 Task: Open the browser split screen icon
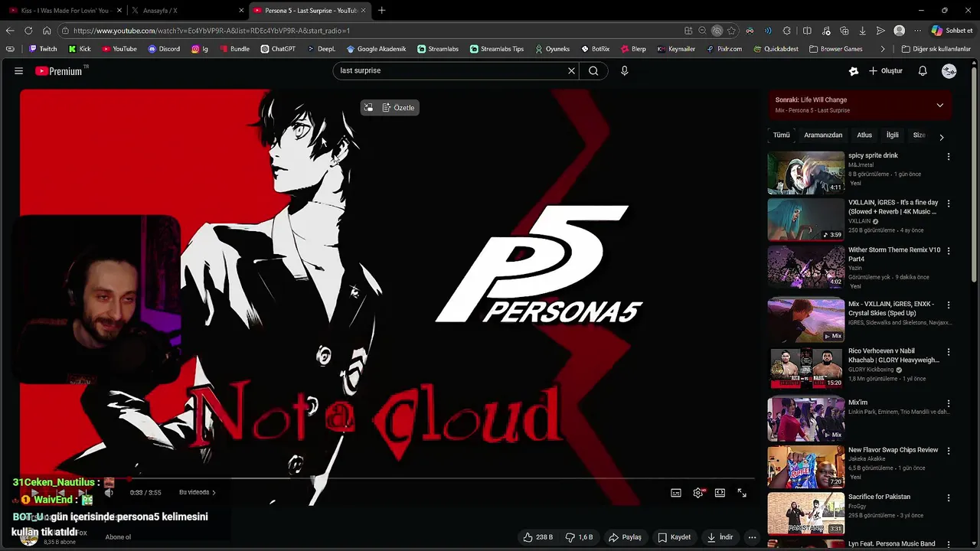(x=807, y=31)
